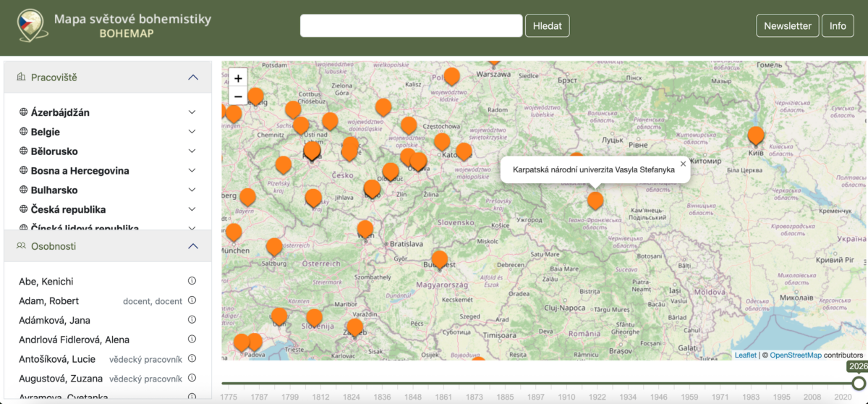Select Abe, Kenichi in Osobnosti list
The width and height of the screenshot is (868, 404).
[x=46, y=282]
